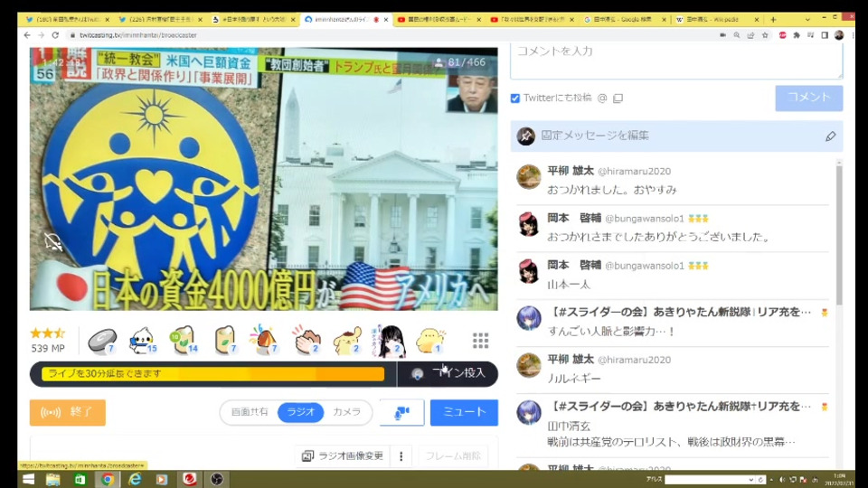This screenshot has width=868, height=488.
Task: Reload the page with browser refresh icon
Action: [x=55, y=35]
